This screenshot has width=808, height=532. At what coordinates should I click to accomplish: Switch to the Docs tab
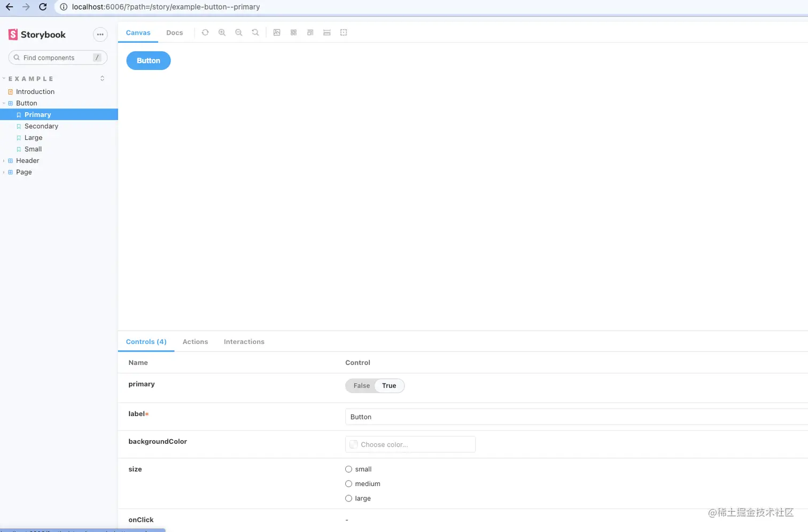coord(175,33)
